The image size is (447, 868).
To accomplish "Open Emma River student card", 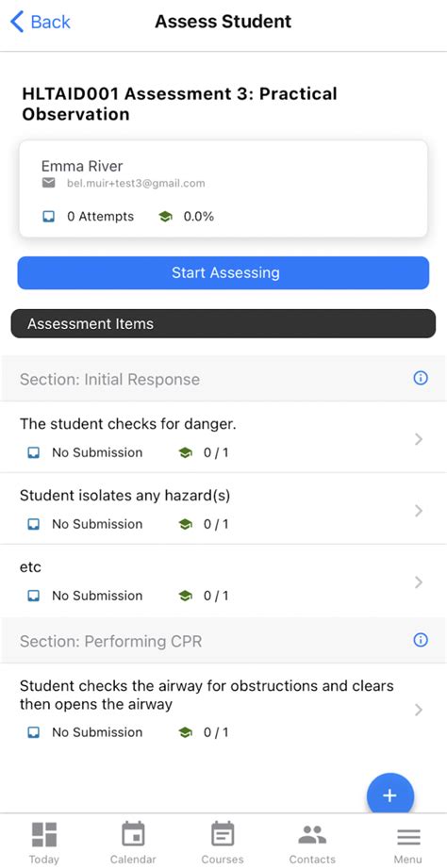I will coord(223,188).
